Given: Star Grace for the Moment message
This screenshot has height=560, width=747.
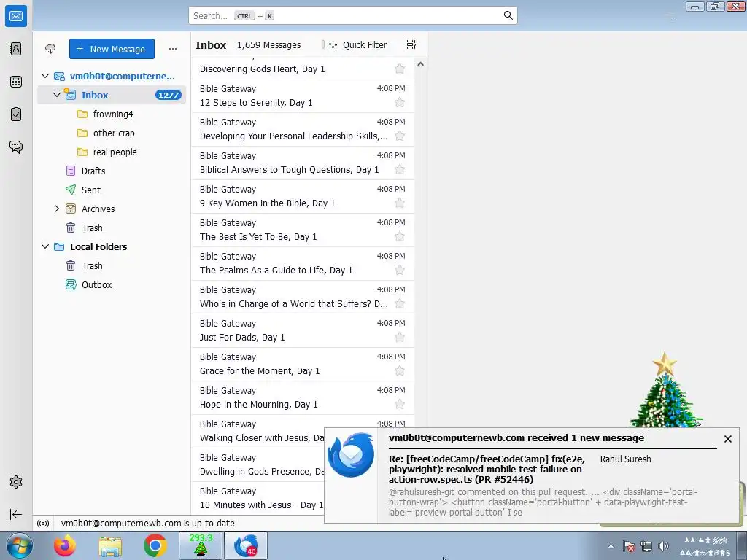Looking at the screenshot, I should pyautogui.click(x=400, y=371).
